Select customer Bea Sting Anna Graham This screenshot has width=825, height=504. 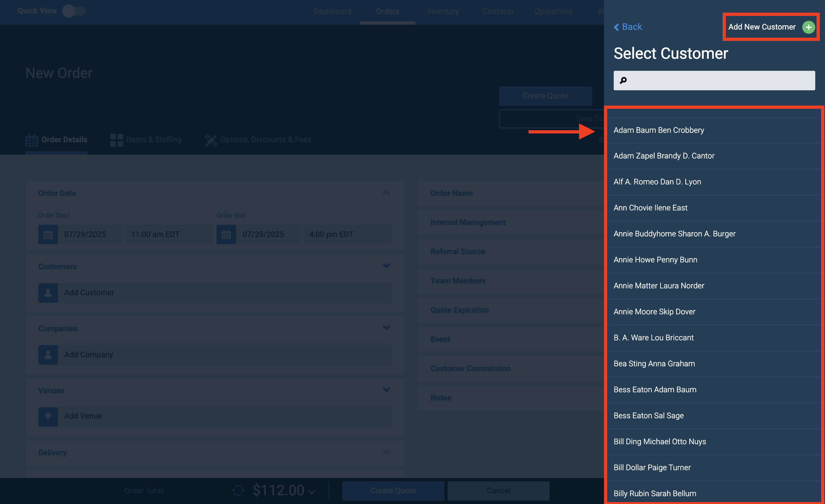click(714, 364)
